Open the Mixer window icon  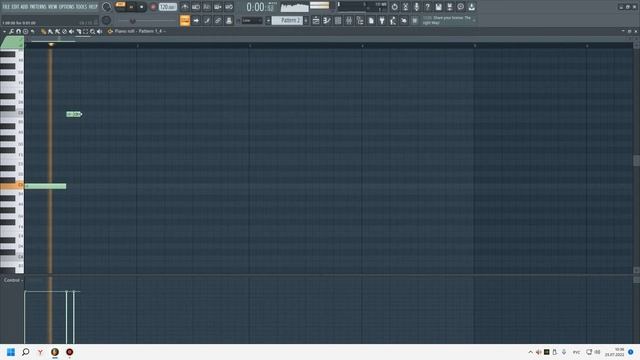point(349,20)
